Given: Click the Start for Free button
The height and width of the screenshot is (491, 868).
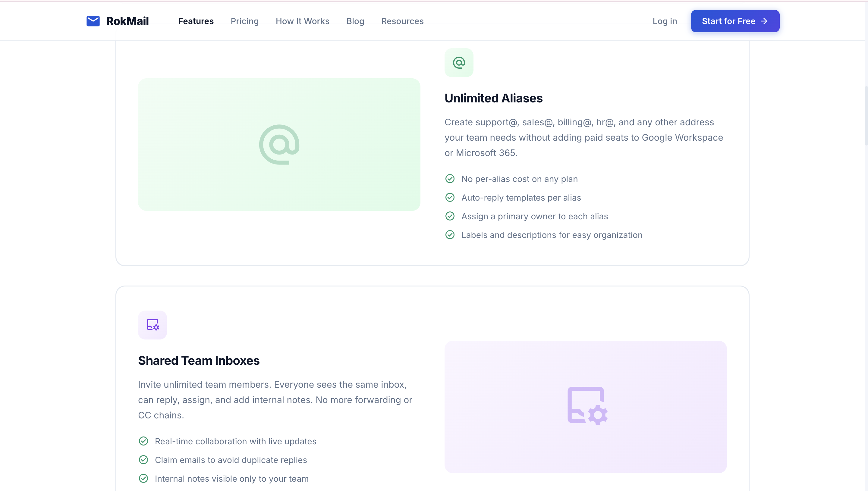Looking at the screenshot, I should [x=735, y=21].
